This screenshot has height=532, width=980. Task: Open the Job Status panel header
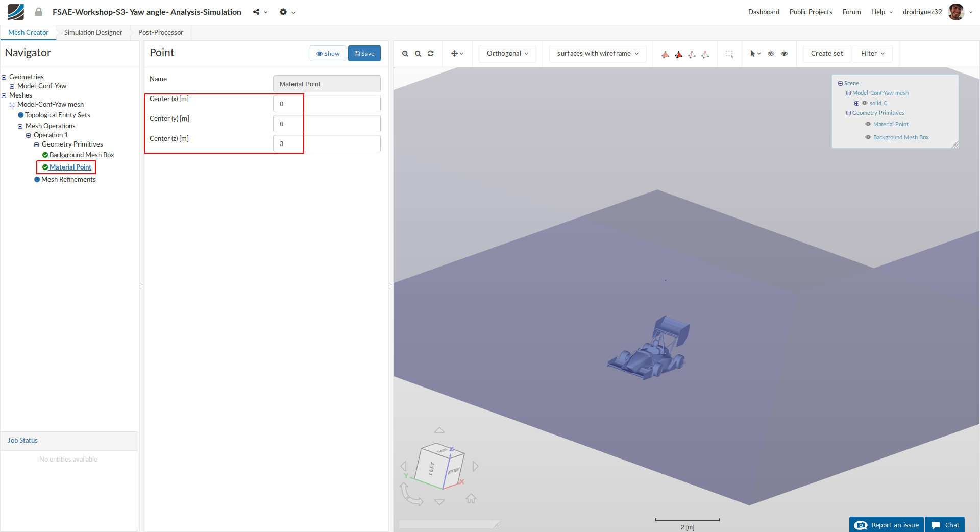[x=69, y=441]
